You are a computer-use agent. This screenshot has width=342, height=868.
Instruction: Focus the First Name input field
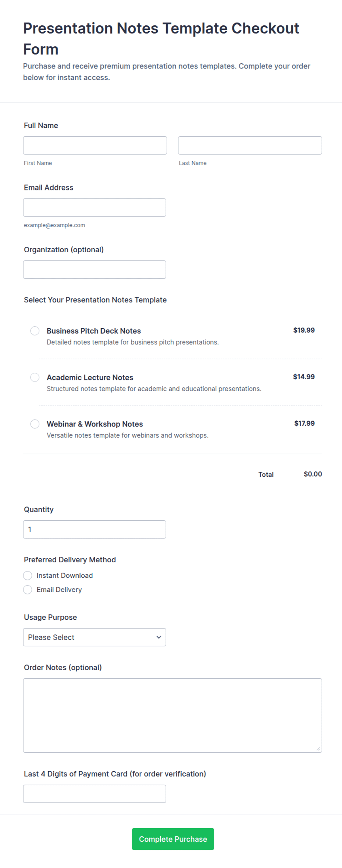95,145
